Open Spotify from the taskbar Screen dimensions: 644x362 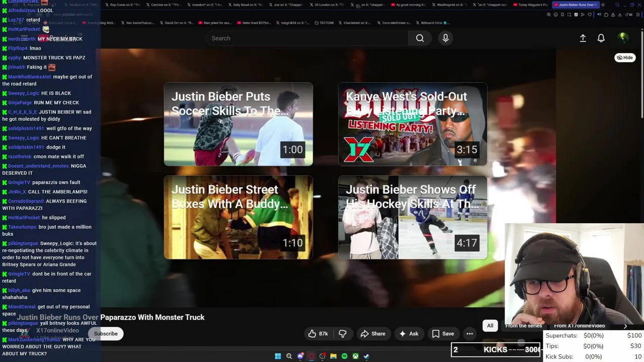point(345,356)
